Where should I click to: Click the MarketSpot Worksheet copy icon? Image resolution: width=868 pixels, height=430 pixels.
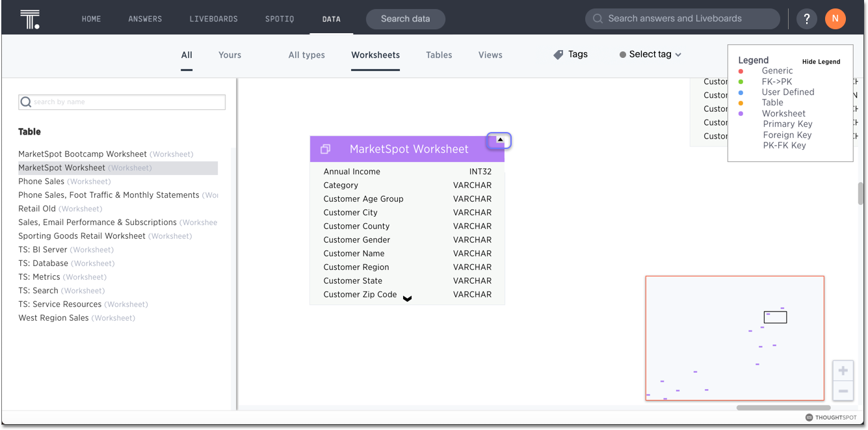326,149
